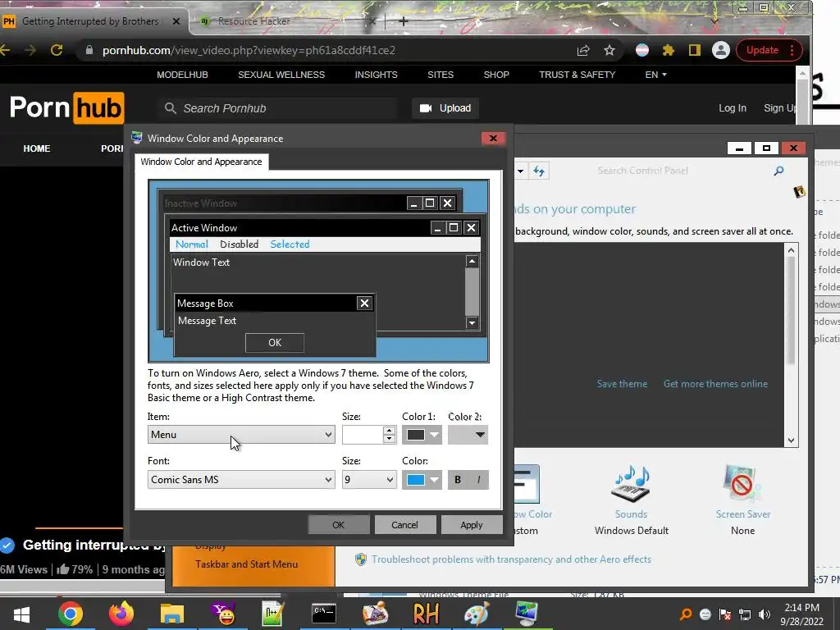
Task: Click INSIGHTS in website top navigation
Action: click(x=376, y=75)
